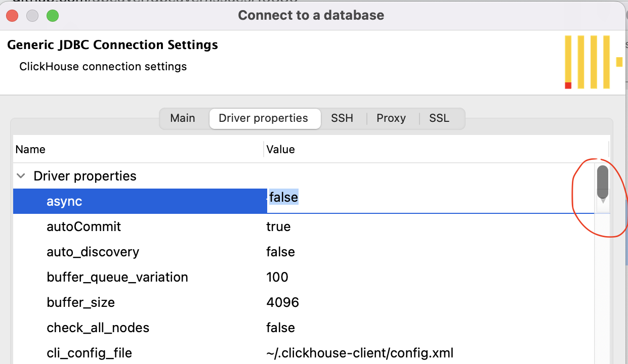Click the Value column header

pyautogui.click(x=280, y=149)
